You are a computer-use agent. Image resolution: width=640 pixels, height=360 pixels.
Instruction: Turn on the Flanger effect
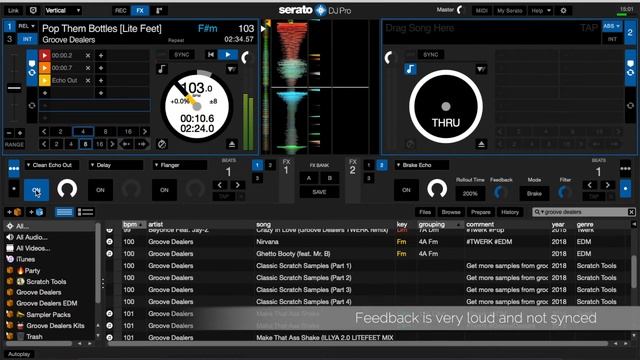[164, 190]
